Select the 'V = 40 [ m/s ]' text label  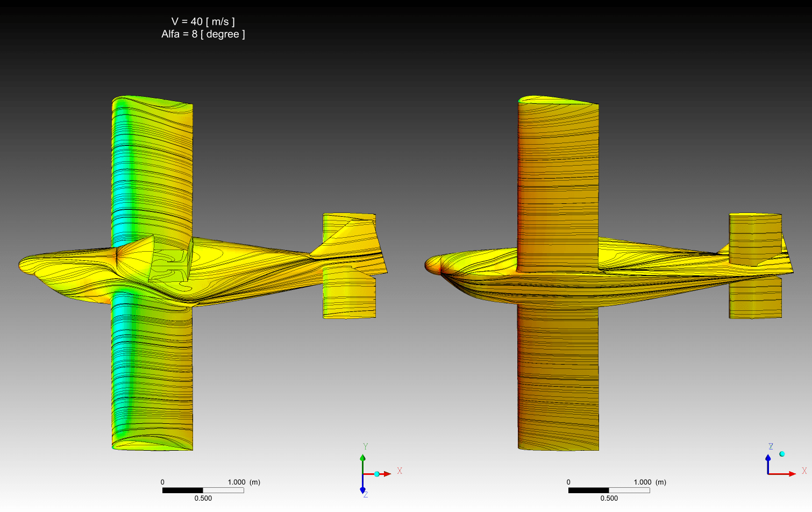click(203, 22)
